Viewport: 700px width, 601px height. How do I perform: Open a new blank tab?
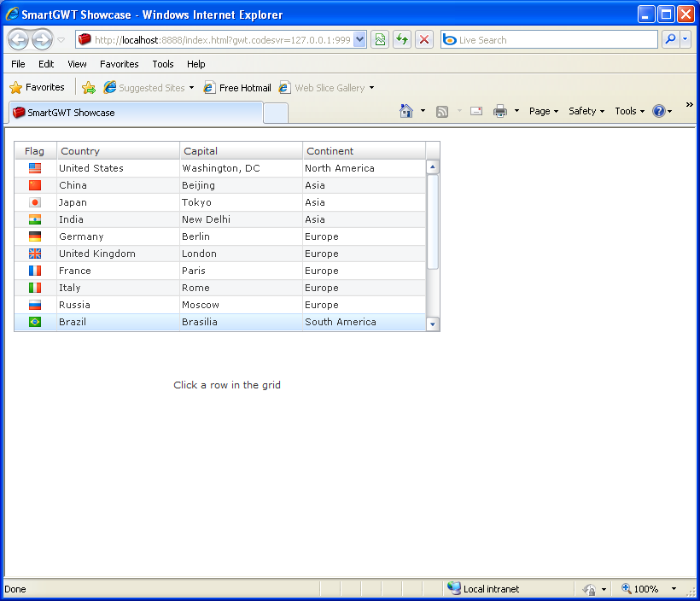pyautogui.click(x=276, y=113)
